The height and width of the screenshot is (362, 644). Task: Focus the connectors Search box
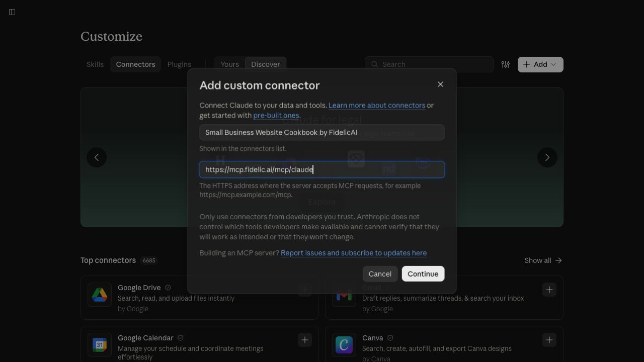coord(429,64)
